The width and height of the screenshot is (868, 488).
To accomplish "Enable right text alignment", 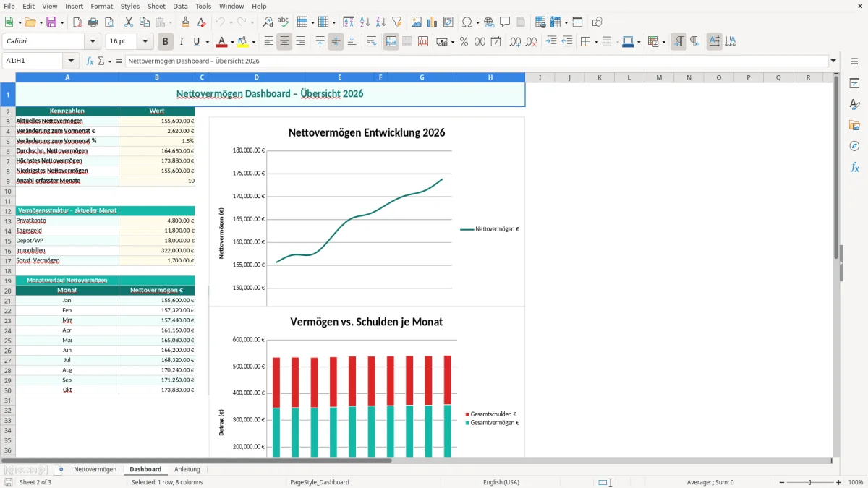I will pos(300,42).
